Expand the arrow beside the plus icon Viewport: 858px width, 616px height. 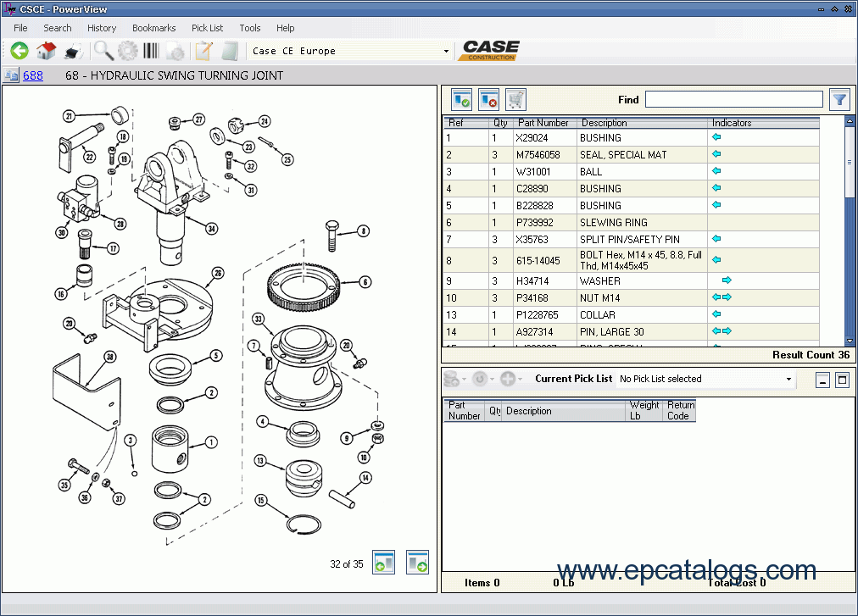520,379
